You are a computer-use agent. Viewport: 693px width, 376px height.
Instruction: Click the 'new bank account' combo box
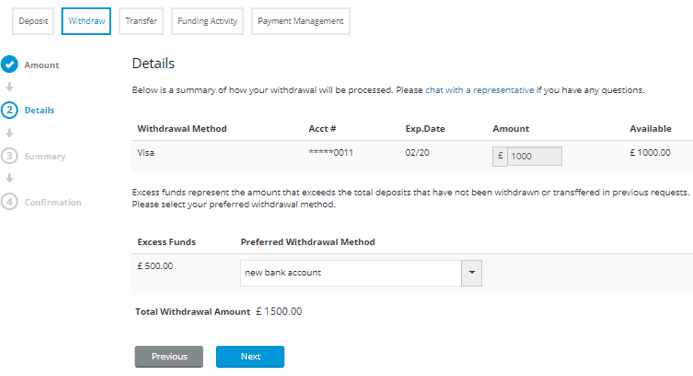tap(361, 273)
